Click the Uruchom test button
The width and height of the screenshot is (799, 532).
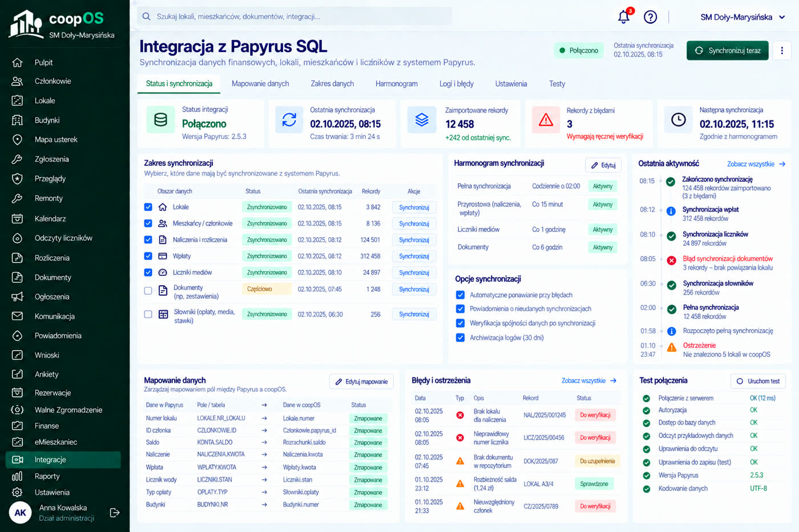point(758,381)
